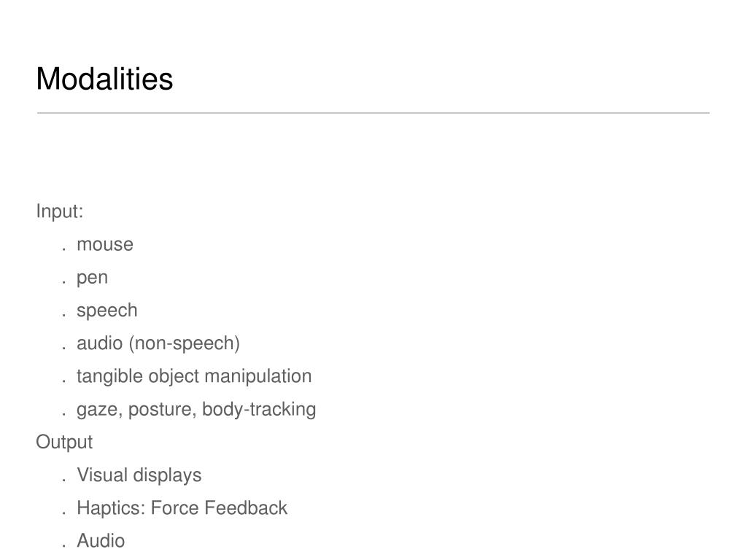
Task: Select gaze, posture, body-tracking line
Action: 196,410
